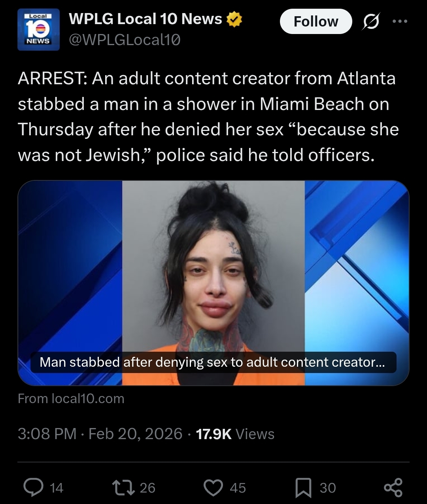The image size is (427, 504).
Task: Open the WPLG Local 10 News display name
Action: 145,19
